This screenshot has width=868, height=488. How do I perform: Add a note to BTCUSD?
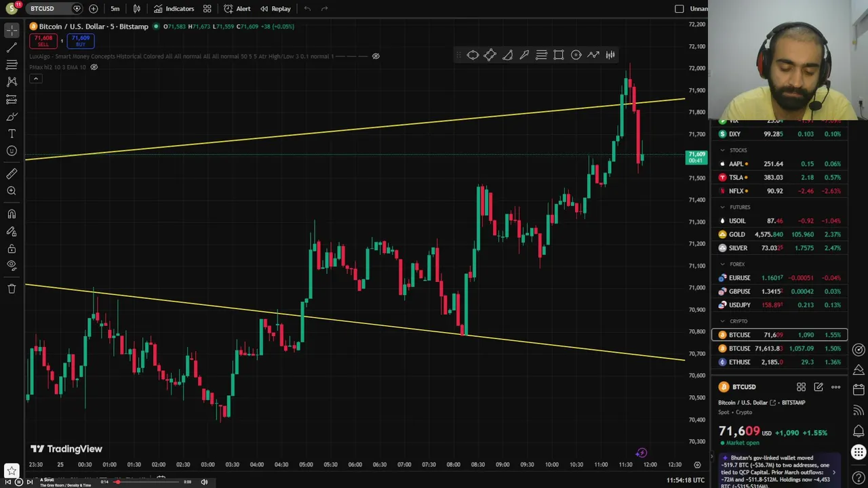click(818, 387)
